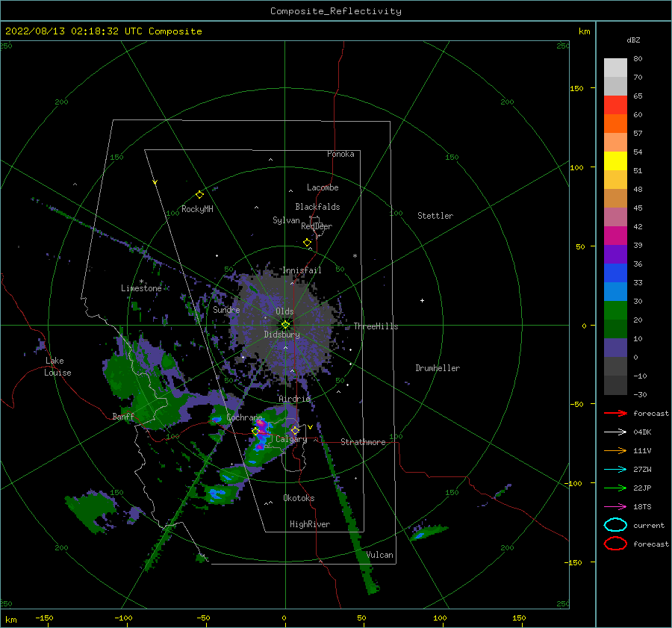Select the magenta 18TS arrow in the legend
Viewport: 672px width, 628px height.
(615, 507)
